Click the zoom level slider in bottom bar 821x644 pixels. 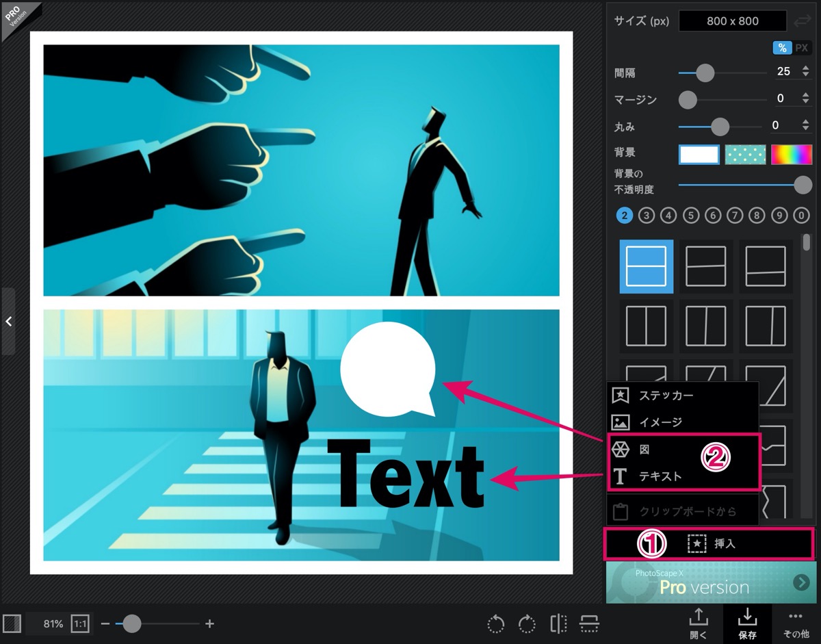click(x=157, y=623)
